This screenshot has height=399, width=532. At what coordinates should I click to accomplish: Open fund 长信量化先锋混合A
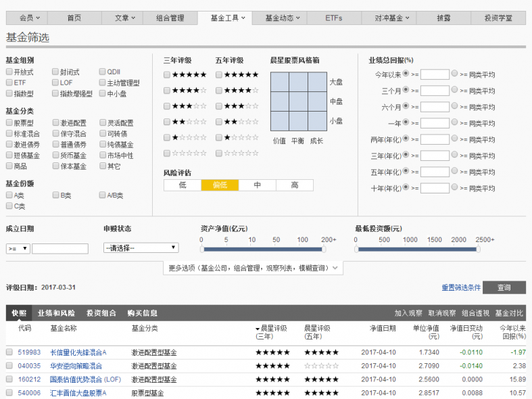coord(78,352)
